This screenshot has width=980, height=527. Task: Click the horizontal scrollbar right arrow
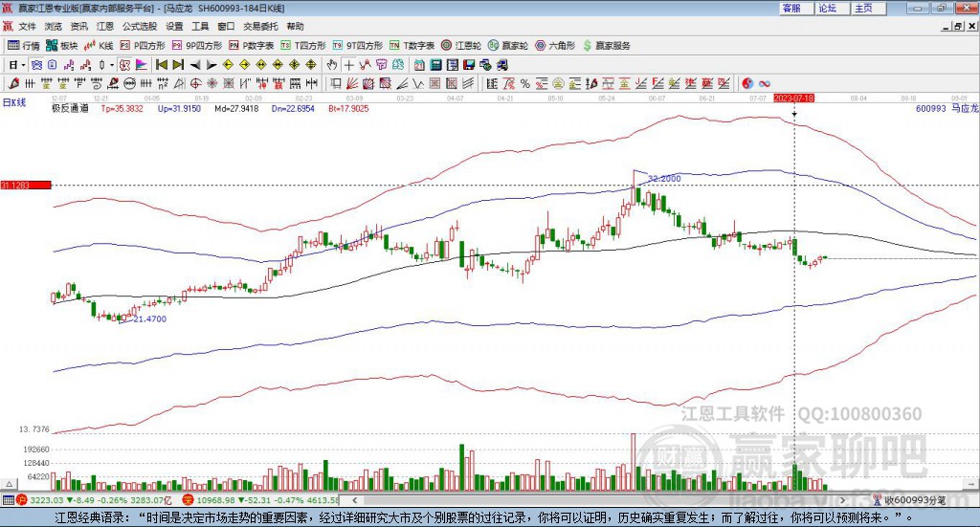[x=842, y=500]
